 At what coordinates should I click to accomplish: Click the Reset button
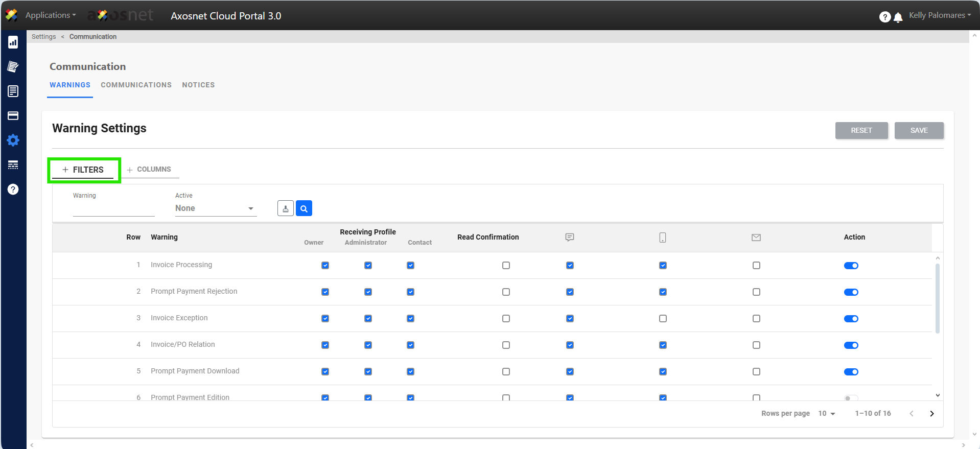click(861, 130)
